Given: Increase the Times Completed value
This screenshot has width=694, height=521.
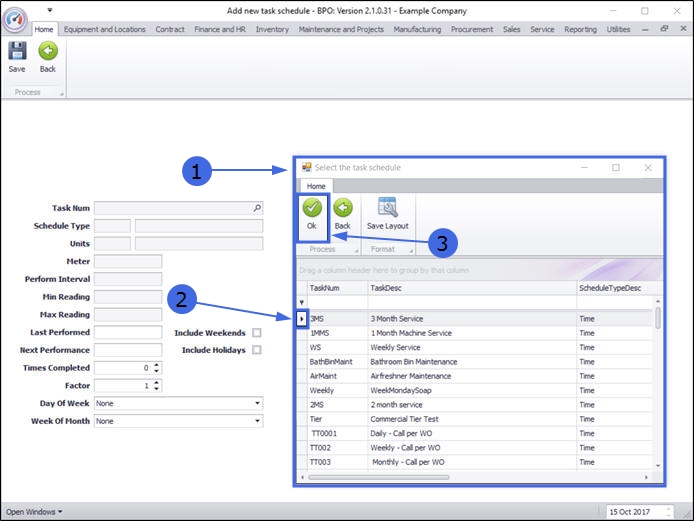Looking at the screenshot, I should 157,365.
